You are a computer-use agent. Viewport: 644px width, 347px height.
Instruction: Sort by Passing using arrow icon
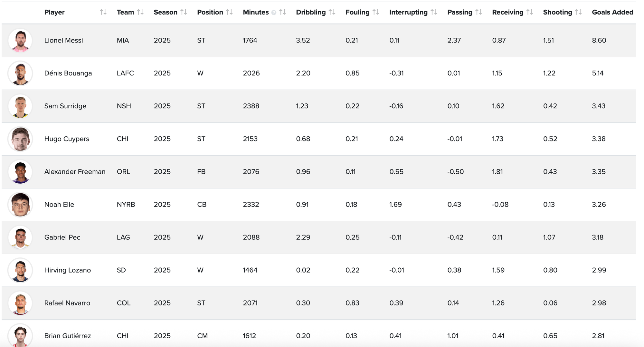478,12
